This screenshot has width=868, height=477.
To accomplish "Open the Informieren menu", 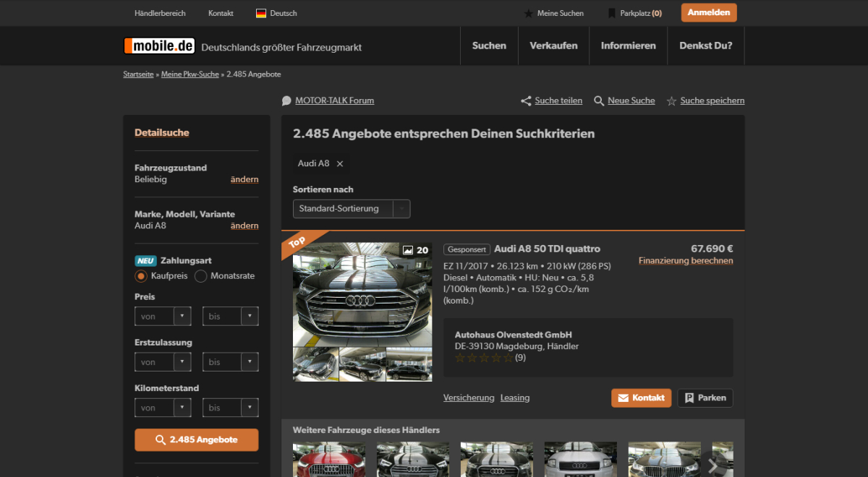I will (x=629, y=46).
